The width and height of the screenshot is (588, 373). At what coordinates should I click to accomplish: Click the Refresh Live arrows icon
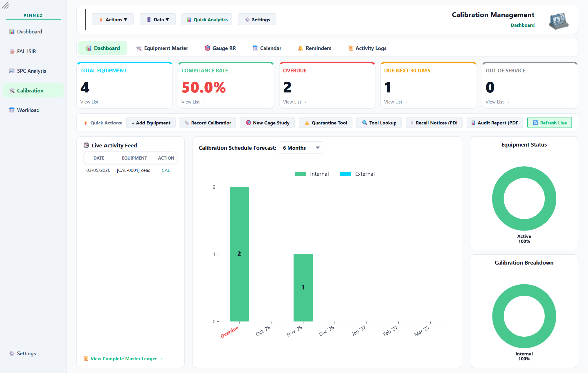pos(536,123)
